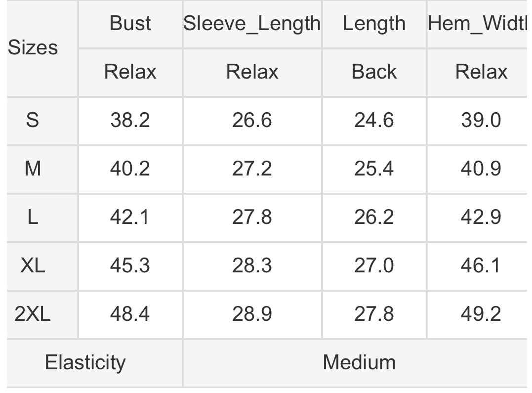This screenshot has height=393, width=532.
Task: Click sleeve length value 28.9
Action: click(252, 314)
